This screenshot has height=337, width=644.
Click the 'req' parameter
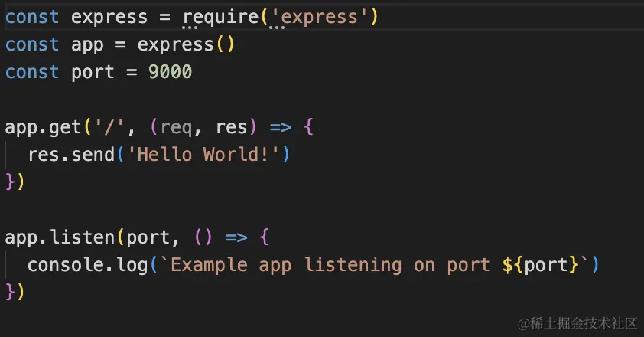[x=176, y=128]
